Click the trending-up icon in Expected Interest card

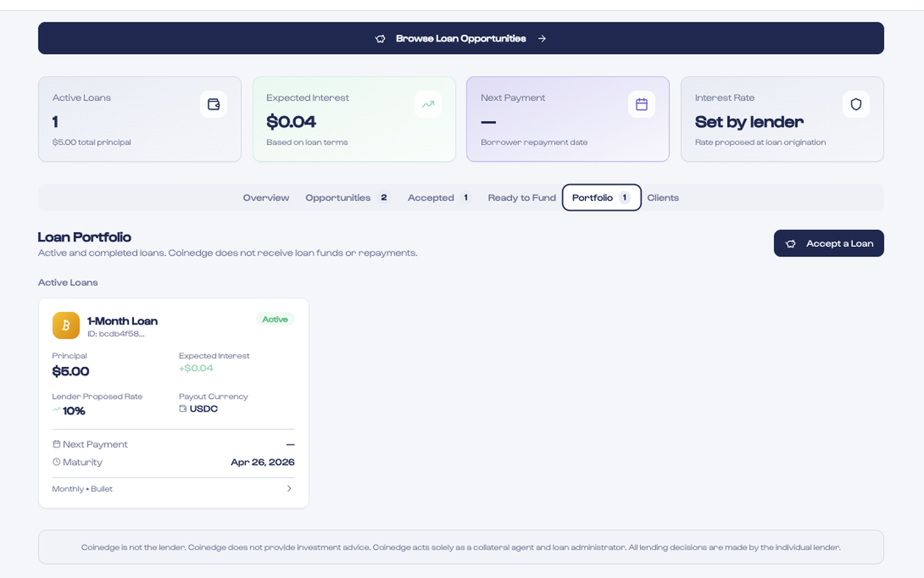(x=428, y=104)
